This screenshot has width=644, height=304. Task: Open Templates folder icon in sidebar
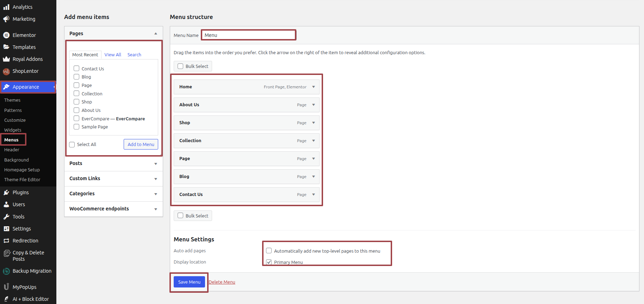click(x=6, y=47)
